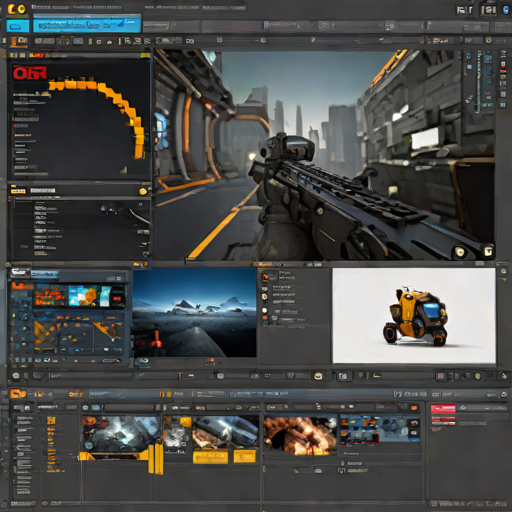Open the robot vehicle model preview

(414, 315)
